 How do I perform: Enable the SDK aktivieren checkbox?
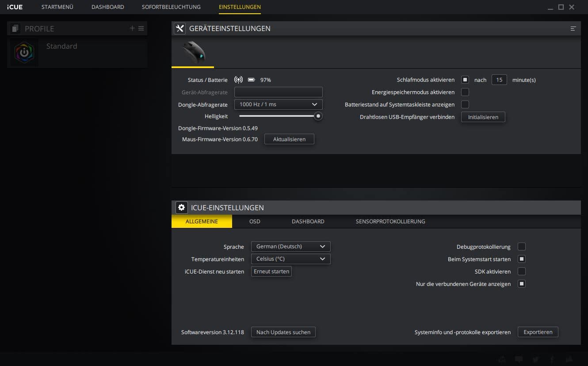pyautogui.click(x=522, y=271)
